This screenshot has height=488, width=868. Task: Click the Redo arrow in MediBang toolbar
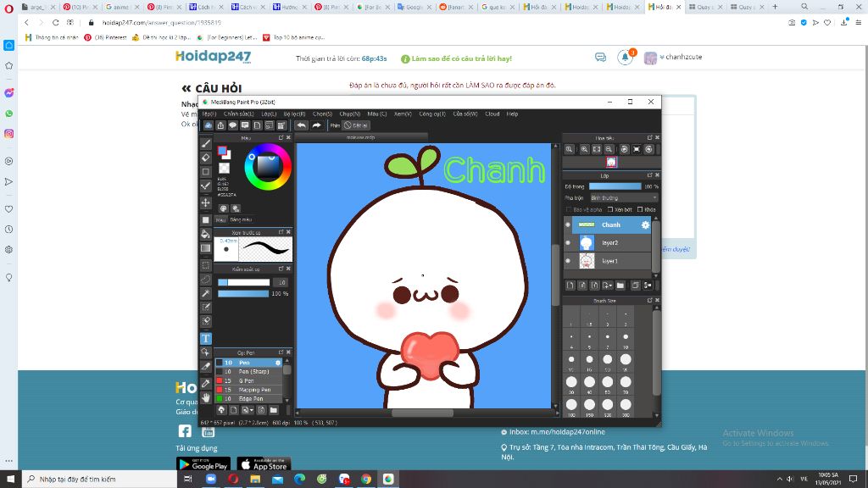(316, 125)
